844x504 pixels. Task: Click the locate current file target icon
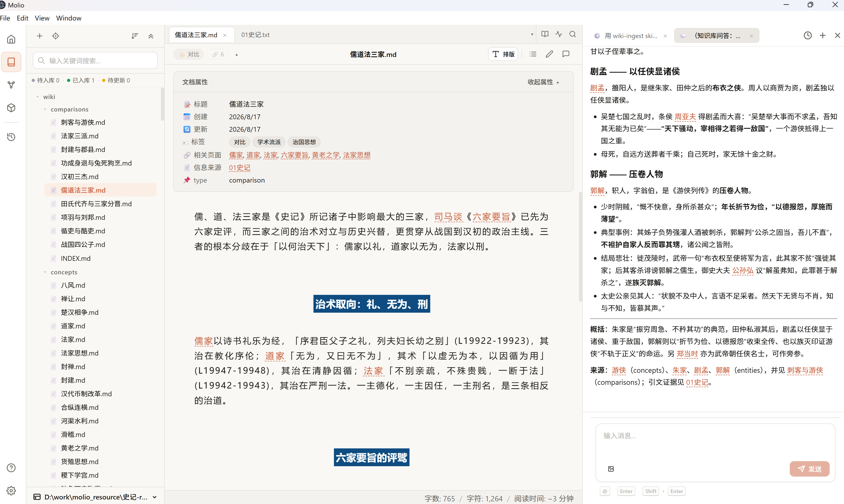click(56, 36)
